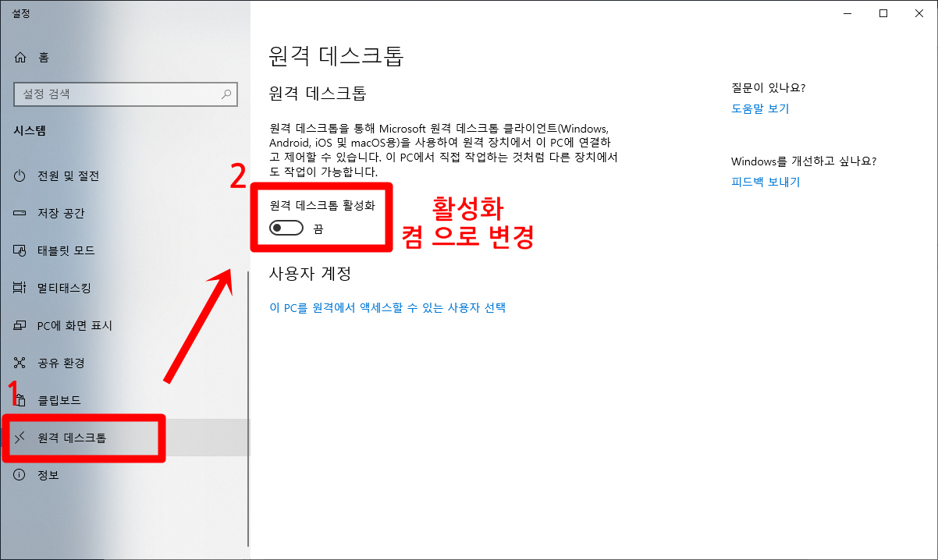Click the Home icon in sidebar
Viewport: 938px width, 560px height.
click(20, 57)
